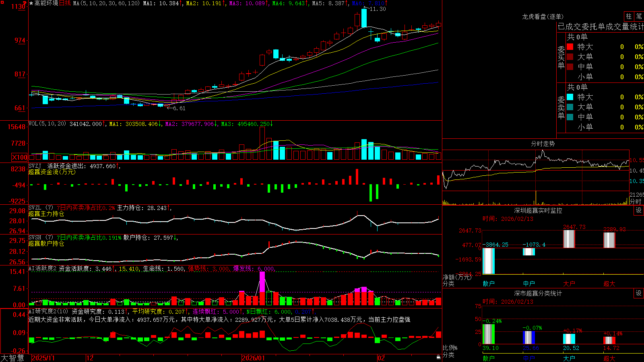Click the star icon beside 高能环境
This screenshot has width=644, height=362.
[31, 3]
